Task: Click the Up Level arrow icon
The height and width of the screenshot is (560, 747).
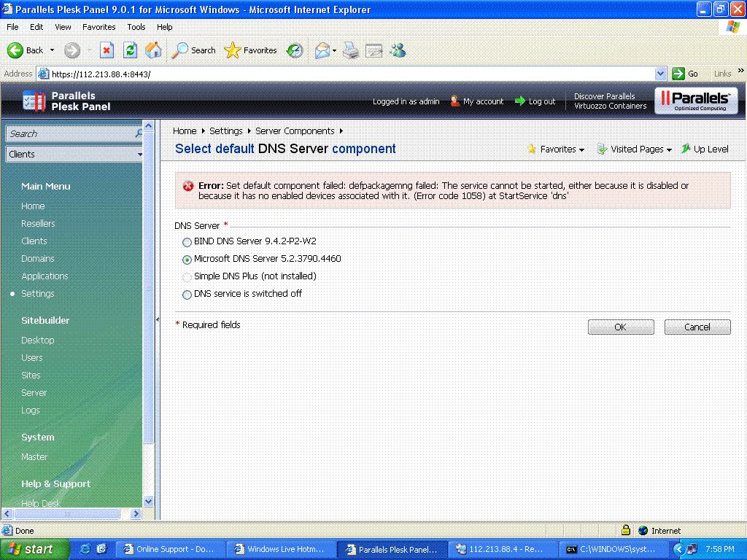Action: point(685,149)
